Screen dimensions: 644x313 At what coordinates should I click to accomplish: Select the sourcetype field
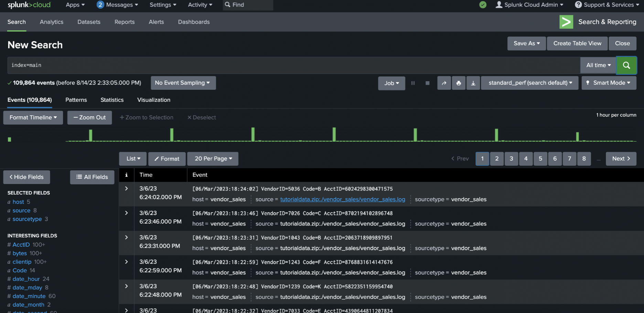coord(27,219)
